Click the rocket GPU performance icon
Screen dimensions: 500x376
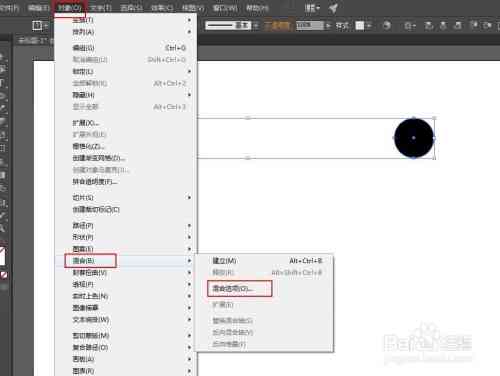pyautogui.click(x=333, y=8)
